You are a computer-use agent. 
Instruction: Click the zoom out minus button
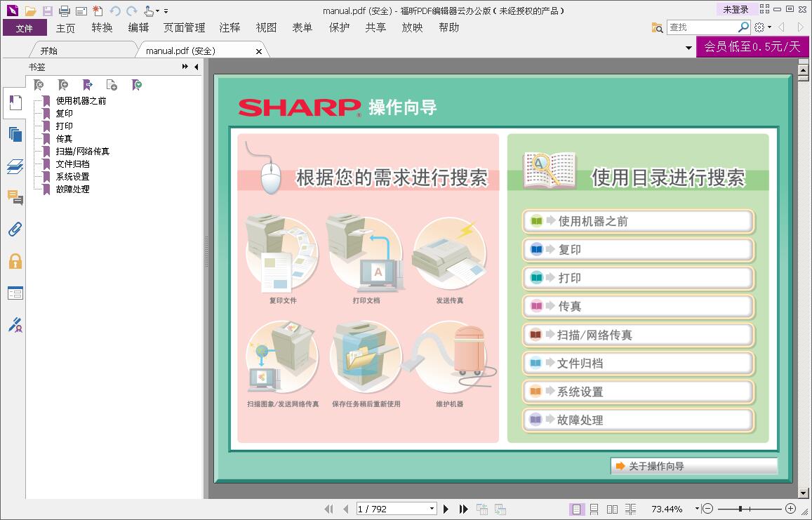click(x=708, y=509)
